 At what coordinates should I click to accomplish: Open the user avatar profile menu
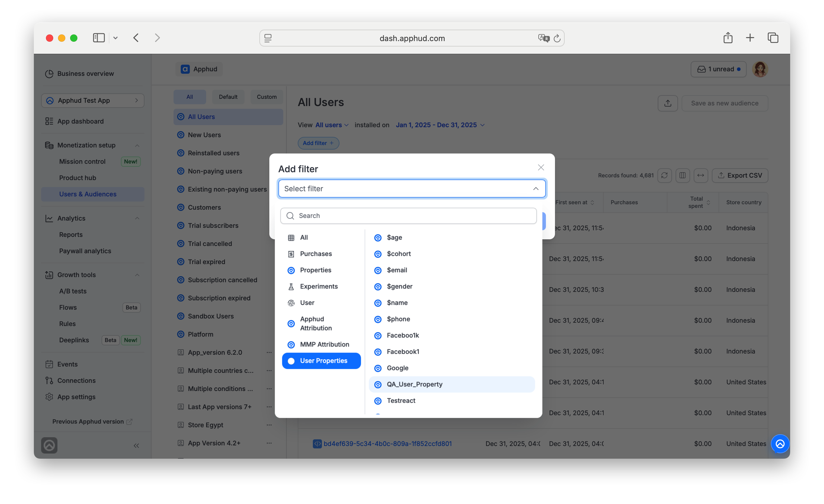(760, 69)
